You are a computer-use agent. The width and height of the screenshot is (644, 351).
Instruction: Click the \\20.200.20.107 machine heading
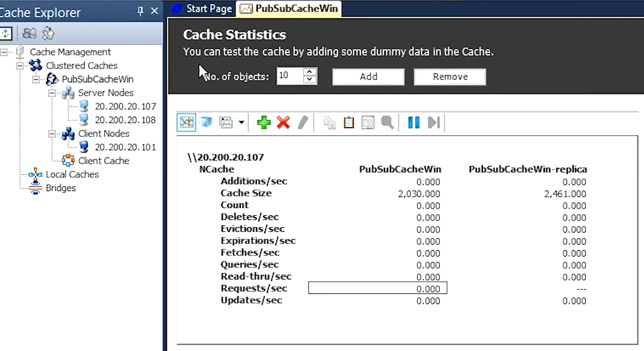pyautogui.click(x=225, y=157)
